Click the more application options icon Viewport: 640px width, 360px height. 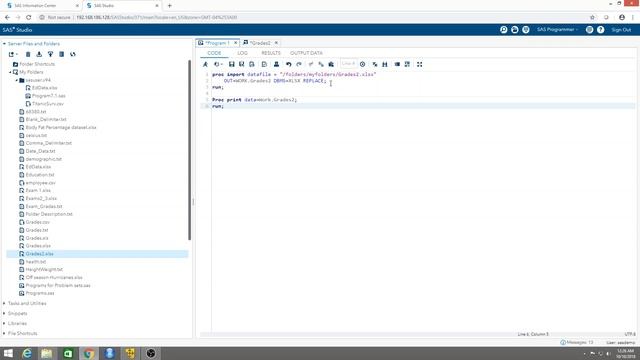tap(589, 30)
